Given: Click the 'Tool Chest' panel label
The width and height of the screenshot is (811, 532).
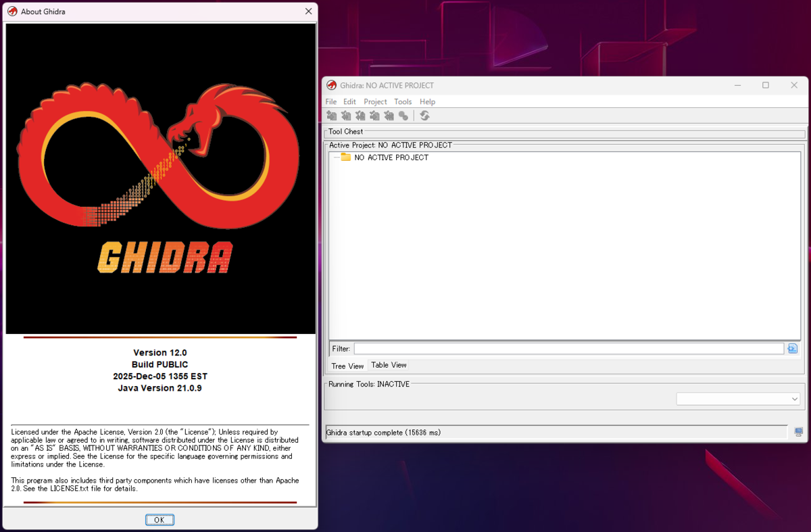Looking at the screenshot, I should (x=345, y=132).
